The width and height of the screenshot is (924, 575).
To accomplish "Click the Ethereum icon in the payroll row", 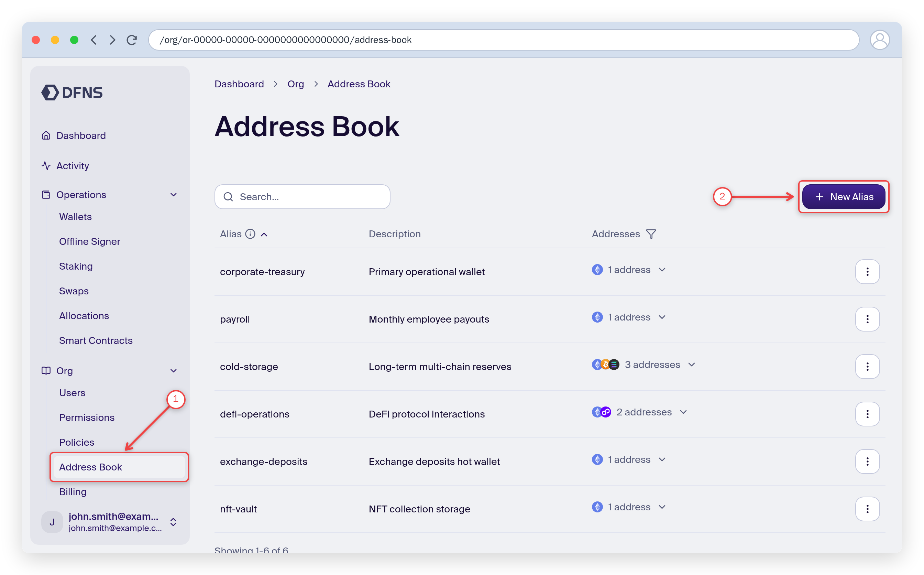I will (597, 317).
